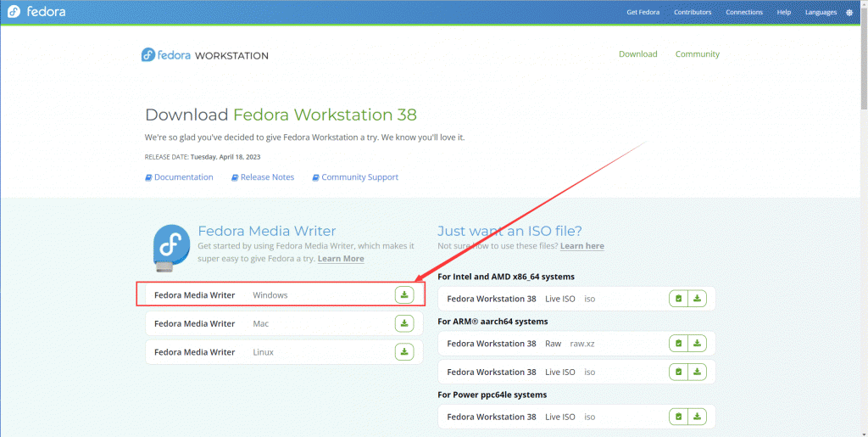Screen dimensions: 868x437
Task: Open checksum verify icon for x86_64 ISO
Action: pyautogui.click(x=678, y=299)
